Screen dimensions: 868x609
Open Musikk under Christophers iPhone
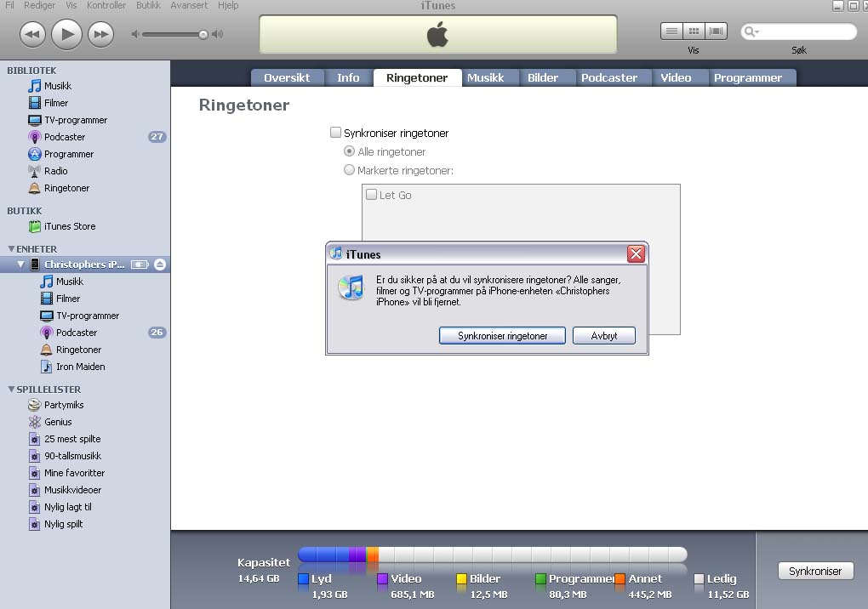pos(85,281)
